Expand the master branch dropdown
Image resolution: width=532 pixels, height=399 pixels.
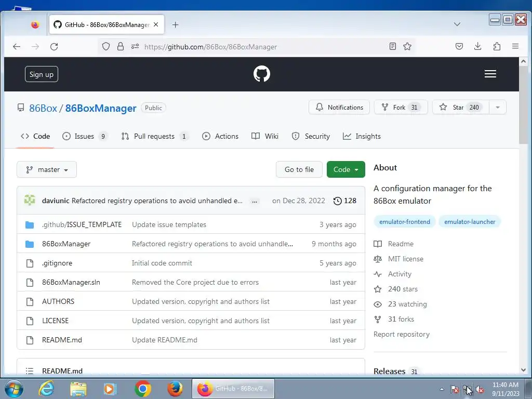coord(47,170)
